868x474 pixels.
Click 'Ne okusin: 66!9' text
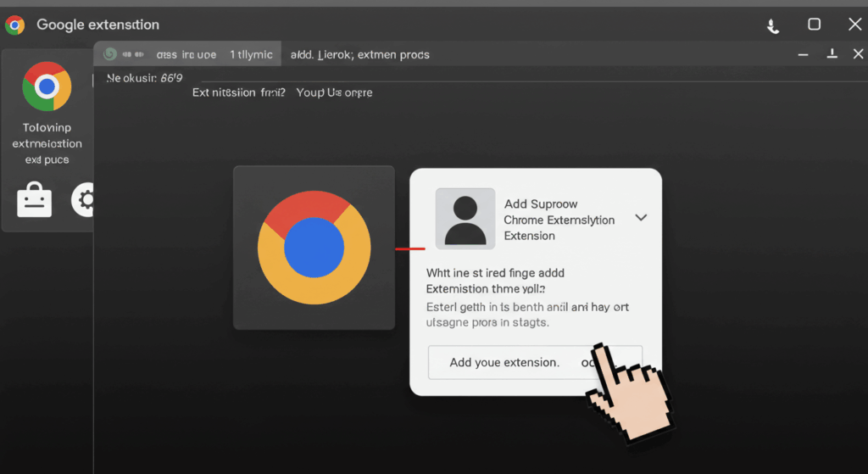[x=144, y=78]
